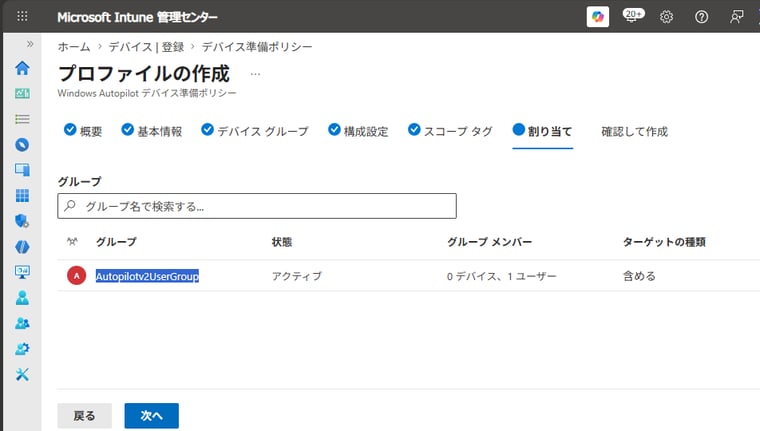Open Copilot from the header
This screenshot has height=431, width=760.
(597, 16)
